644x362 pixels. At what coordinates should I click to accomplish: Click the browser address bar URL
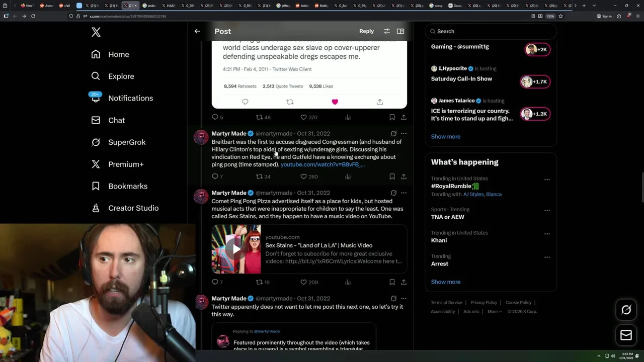coord(128,16)
